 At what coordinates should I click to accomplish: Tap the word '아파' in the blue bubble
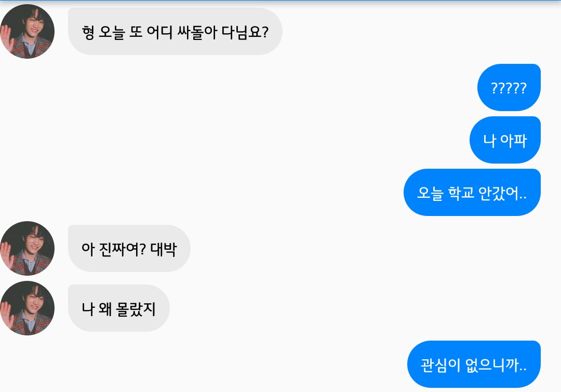pos(514,140)
